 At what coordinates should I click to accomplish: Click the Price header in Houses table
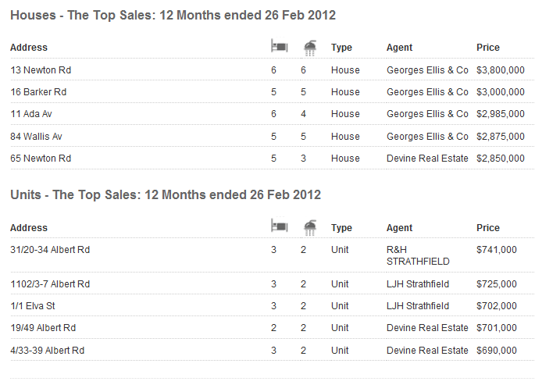pos(488,48)
